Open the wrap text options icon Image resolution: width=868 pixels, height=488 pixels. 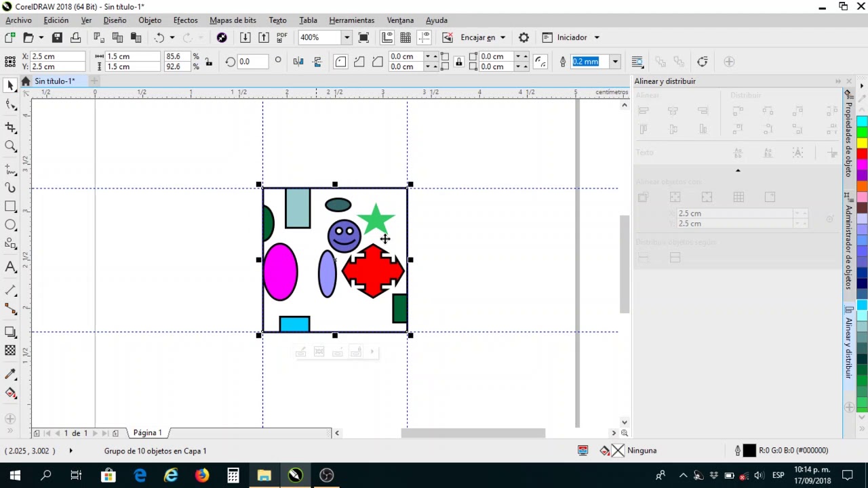pyautogui.click(x=637, y=62)
